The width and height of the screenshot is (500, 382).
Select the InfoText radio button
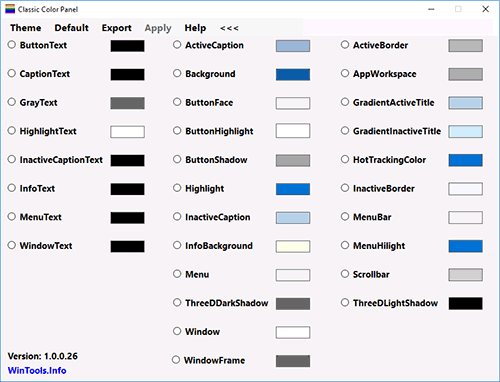[x=12, y=188]
